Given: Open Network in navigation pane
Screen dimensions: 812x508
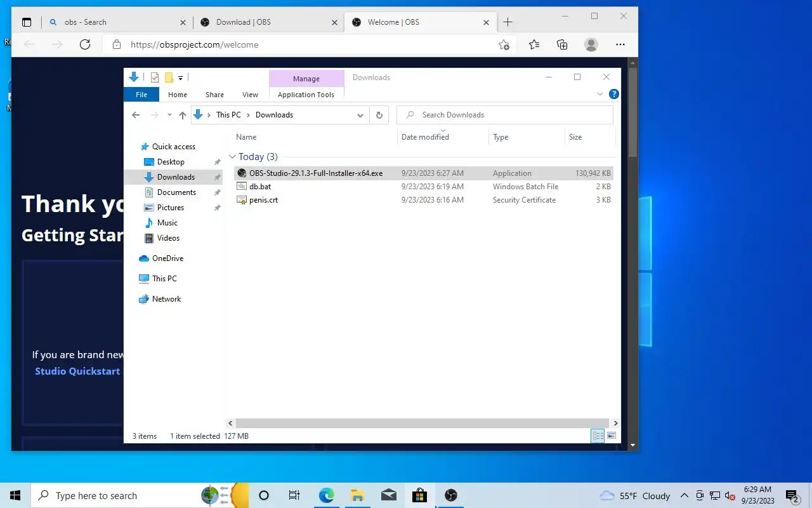Looking at the screenshot, I should 166,299.
